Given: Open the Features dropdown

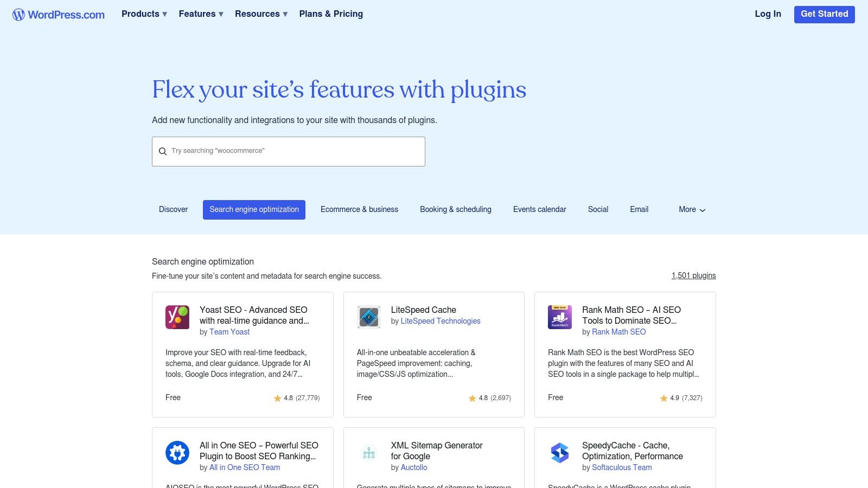Looking at the screenshot, I should [x=200, y=14].
